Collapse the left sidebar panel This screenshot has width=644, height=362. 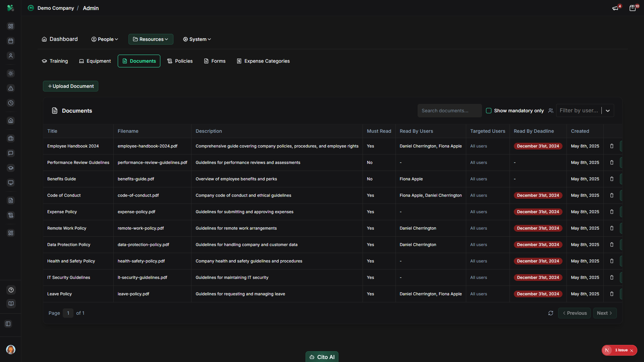[8, 324]
